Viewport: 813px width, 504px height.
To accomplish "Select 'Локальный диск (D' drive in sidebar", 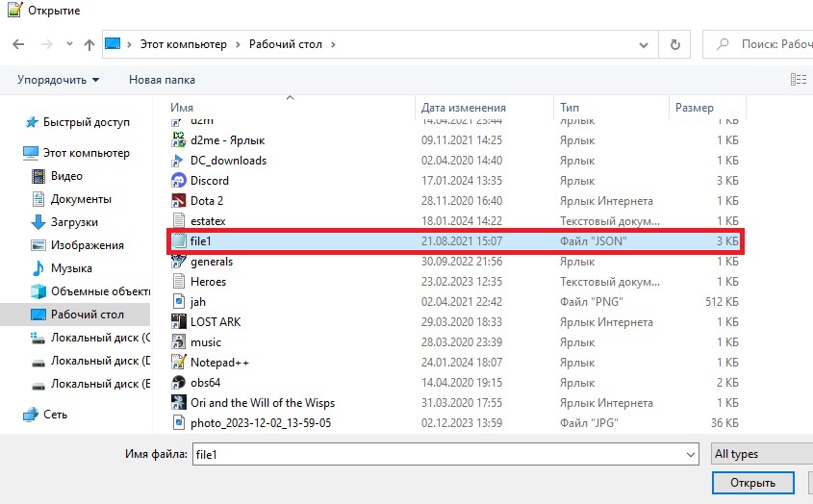I will point(100,361).
